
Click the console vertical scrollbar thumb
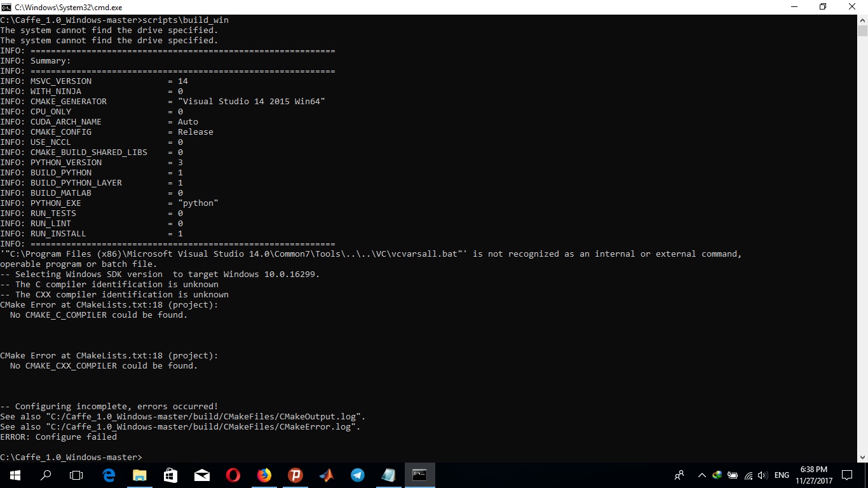point(862,32)
